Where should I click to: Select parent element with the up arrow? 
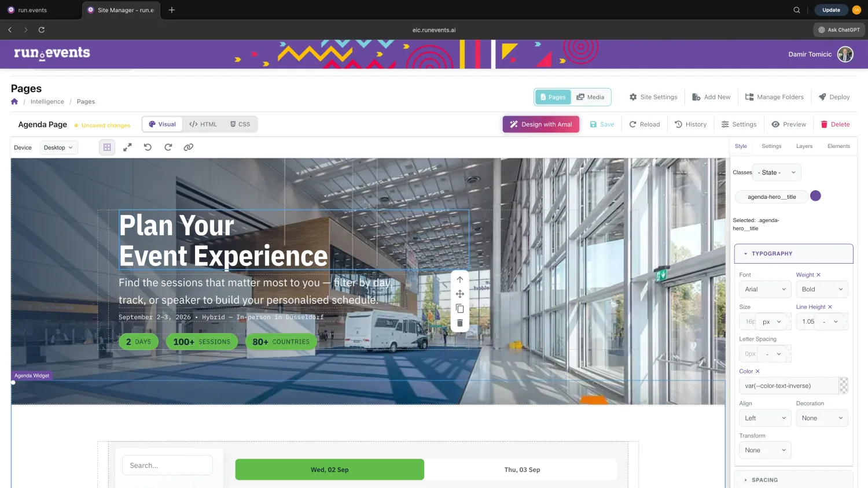coord(460,280)
